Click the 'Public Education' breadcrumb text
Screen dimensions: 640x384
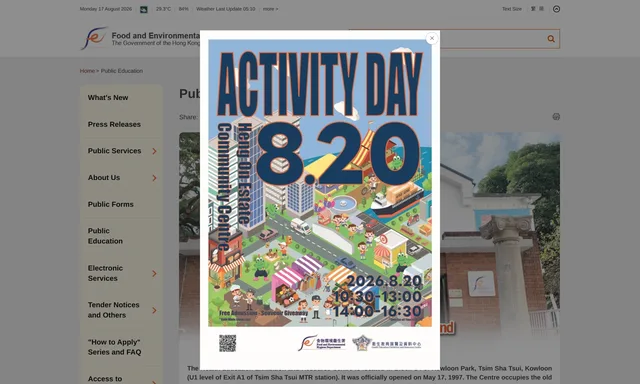coord(122,71)
